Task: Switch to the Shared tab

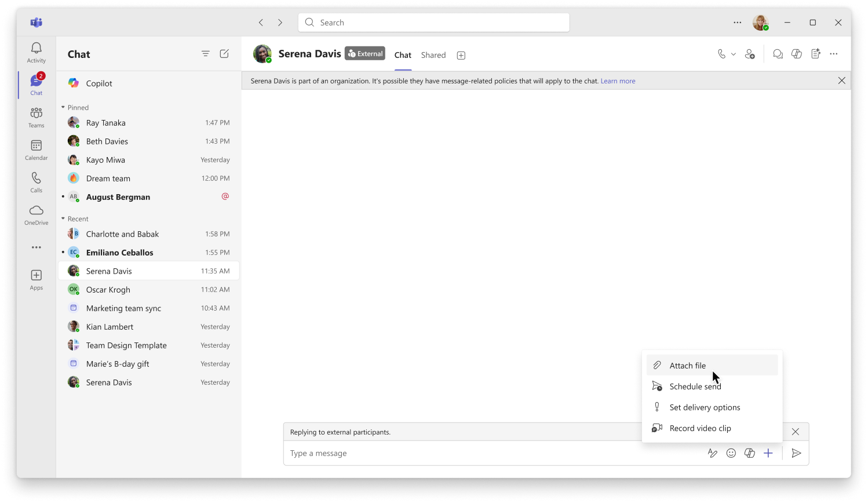Action: (x=433, y=55)
